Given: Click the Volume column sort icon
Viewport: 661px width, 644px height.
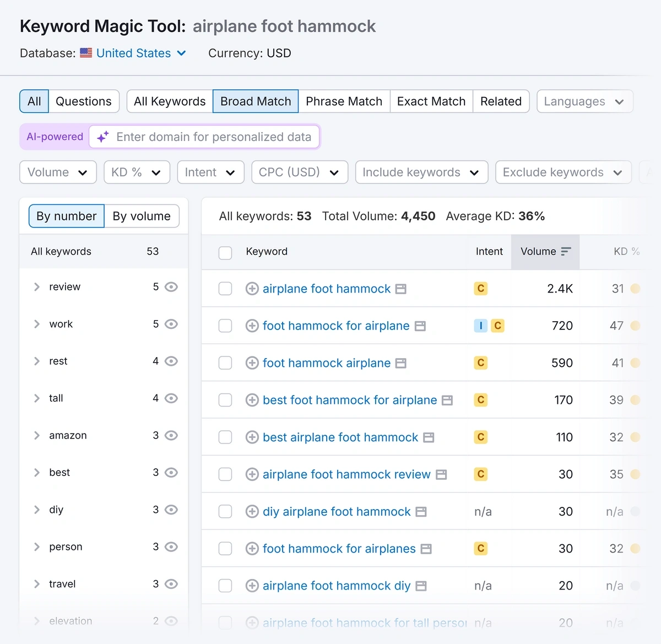Looking at the screenshot, I should (x=566, y=252).
